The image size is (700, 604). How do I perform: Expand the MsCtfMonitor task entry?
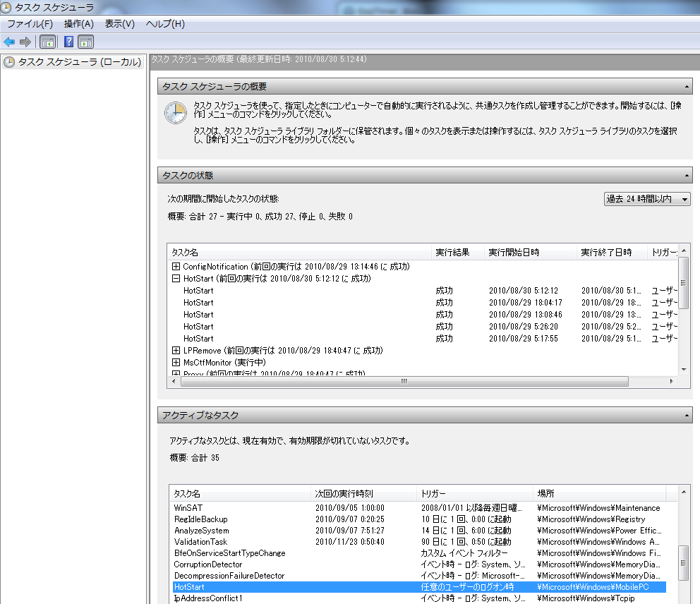(x=176, y=363)
